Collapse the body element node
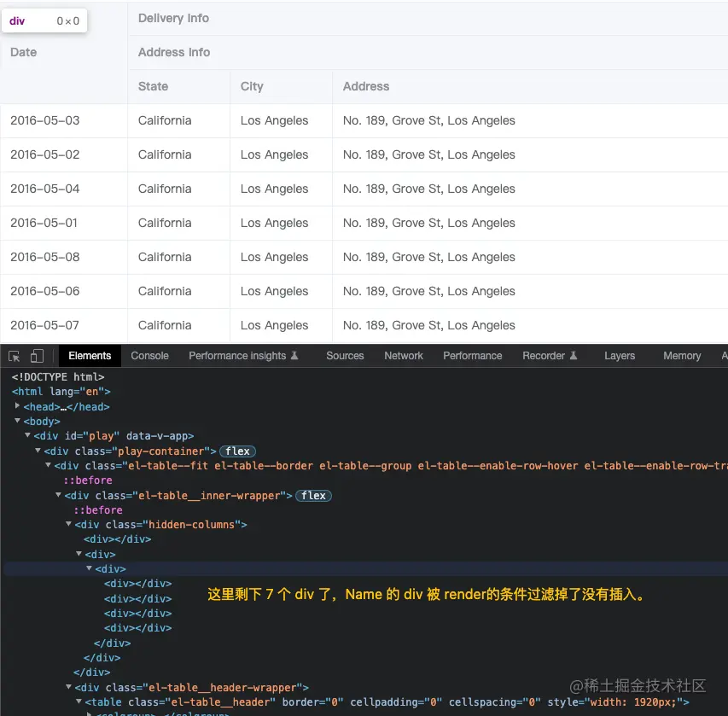 point(18,421)
